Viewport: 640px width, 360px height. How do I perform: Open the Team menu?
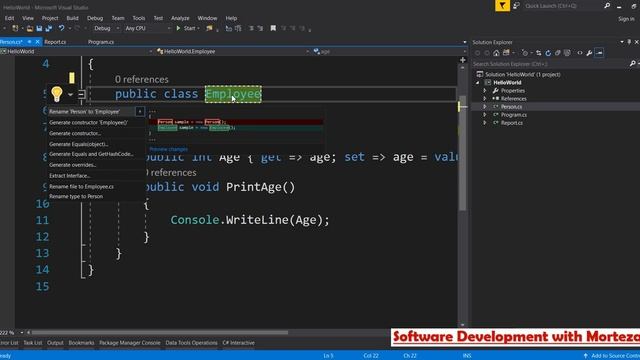point(118,18)
